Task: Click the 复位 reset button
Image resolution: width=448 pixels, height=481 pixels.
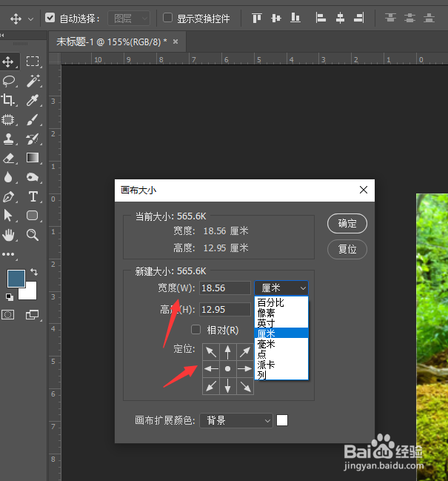Action: 347,249
